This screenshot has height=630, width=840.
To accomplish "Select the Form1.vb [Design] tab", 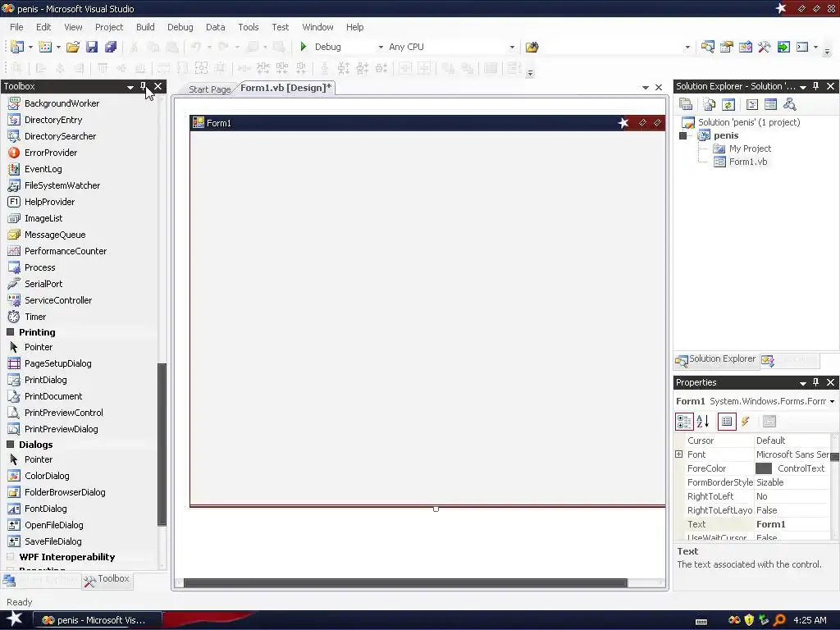I will pos(285,88).
